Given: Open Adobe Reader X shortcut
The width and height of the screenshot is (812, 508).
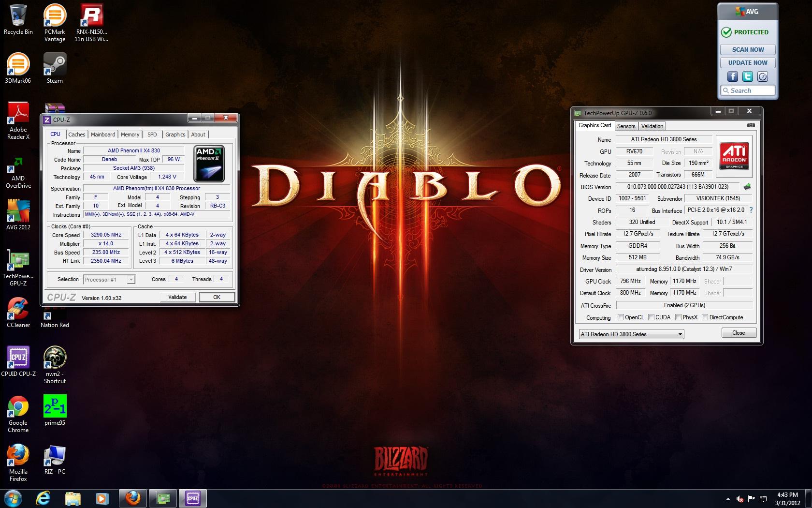Looking at the screenshot, I should click(18, 121).
